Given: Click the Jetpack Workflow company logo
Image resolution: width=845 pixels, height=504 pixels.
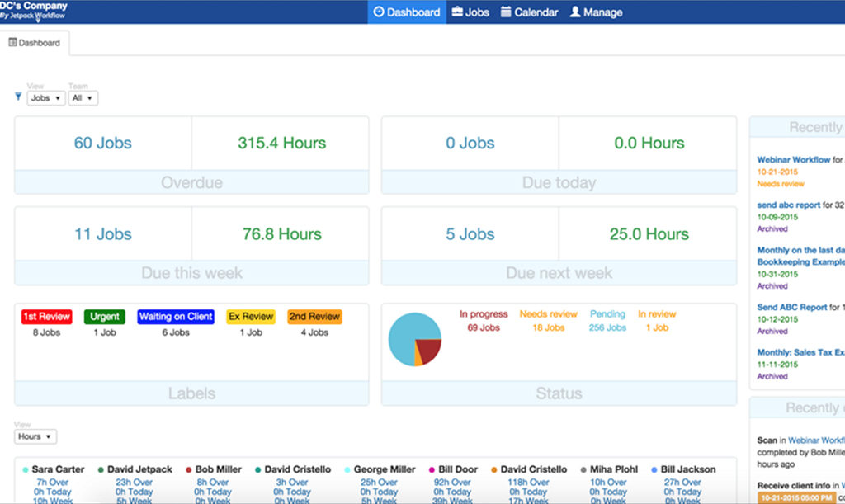Looking at the screenshot, I should tap(33, 10).
